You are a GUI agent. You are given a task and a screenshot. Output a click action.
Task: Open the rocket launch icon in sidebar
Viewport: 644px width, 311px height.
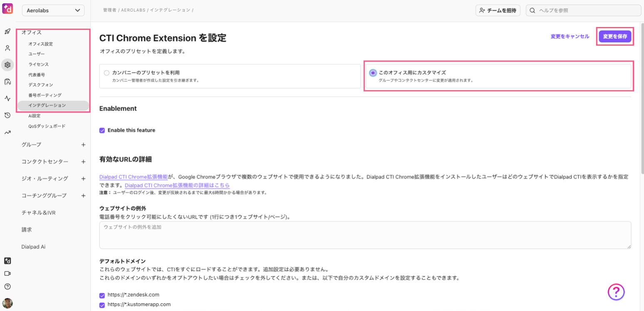coord(7,31)
